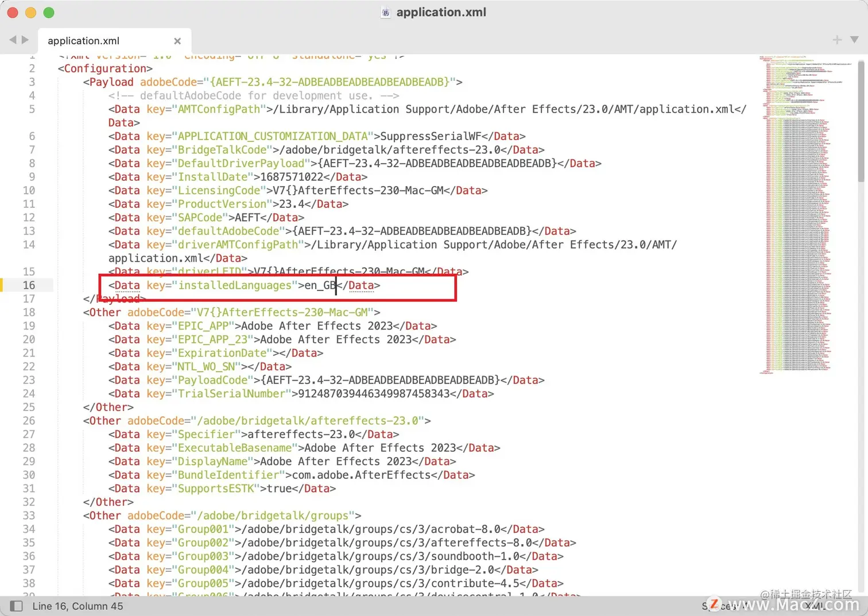
Task: Click the "Specifier" key
Action: (x=206, y=435)
